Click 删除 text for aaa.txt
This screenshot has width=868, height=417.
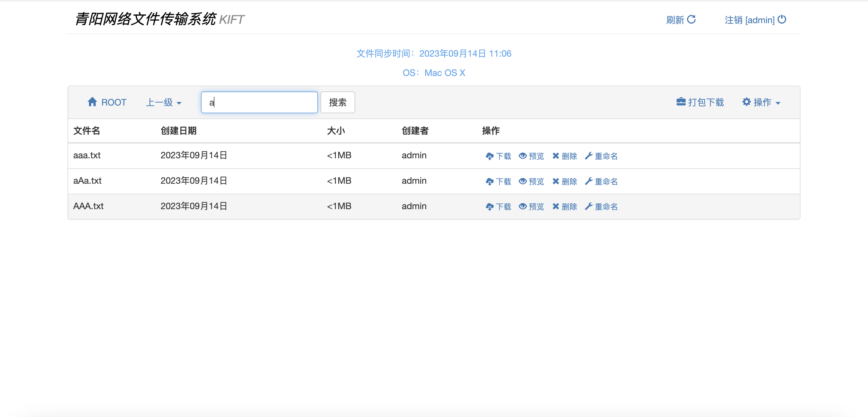pyautogui.click(x=569, y=156)
